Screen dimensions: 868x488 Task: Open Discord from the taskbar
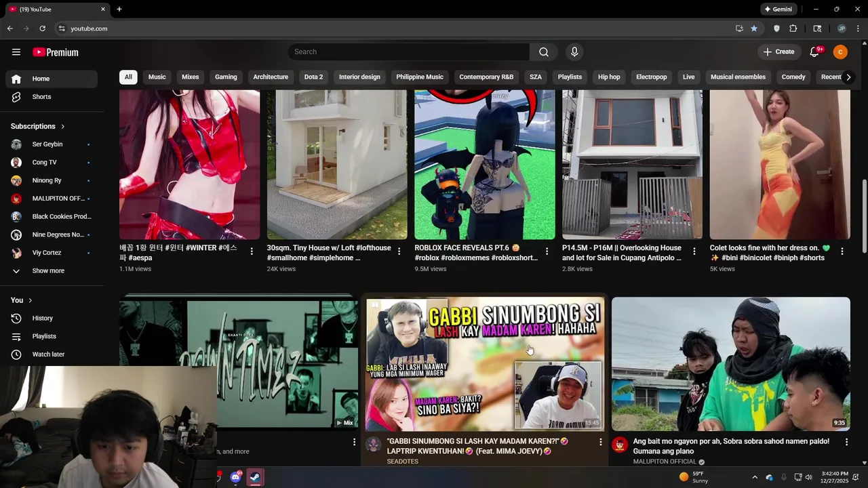[x=236, y=477]
